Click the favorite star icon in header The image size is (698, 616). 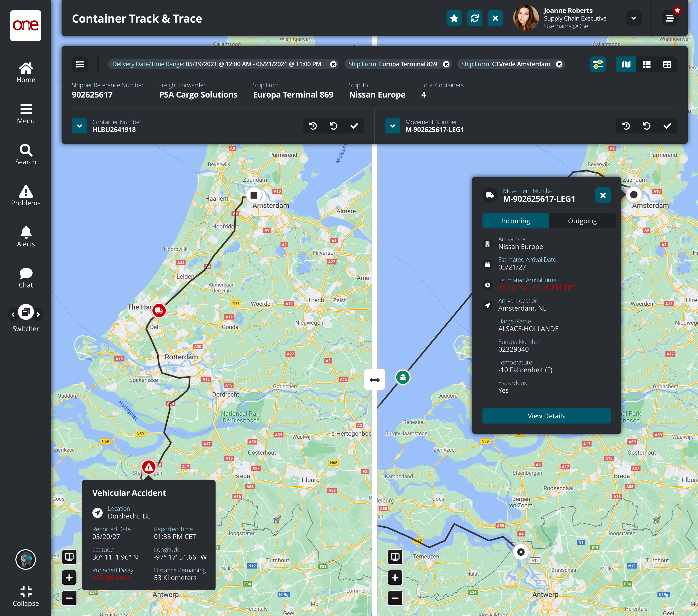[x=454, y=18]
